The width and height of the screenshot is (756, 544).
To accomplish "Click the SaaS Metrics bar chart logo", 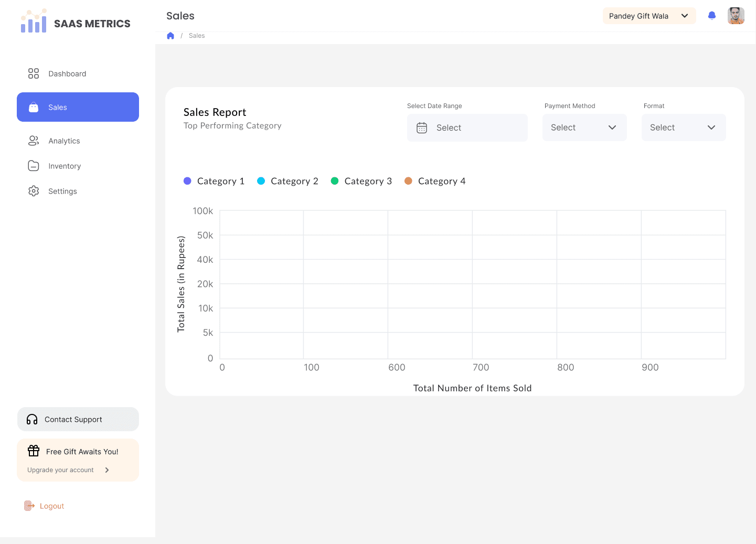I will (x=34, y=21).
